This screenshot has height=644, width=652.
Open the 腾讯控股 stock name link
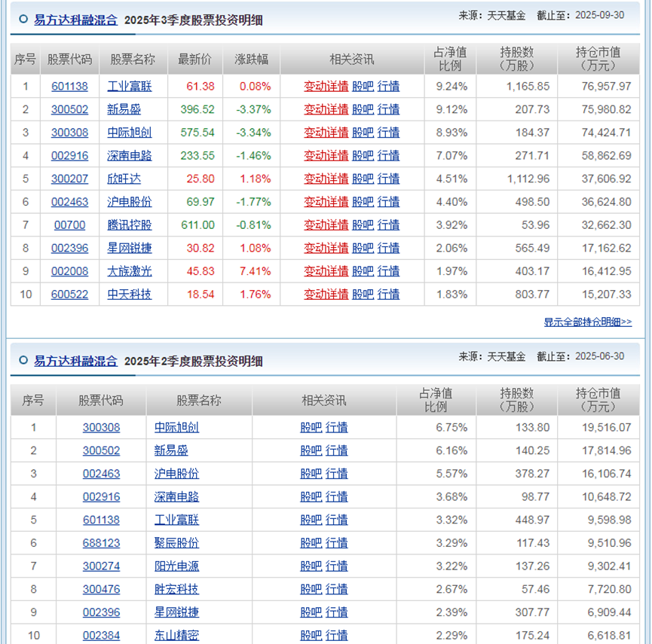point(130,225)
